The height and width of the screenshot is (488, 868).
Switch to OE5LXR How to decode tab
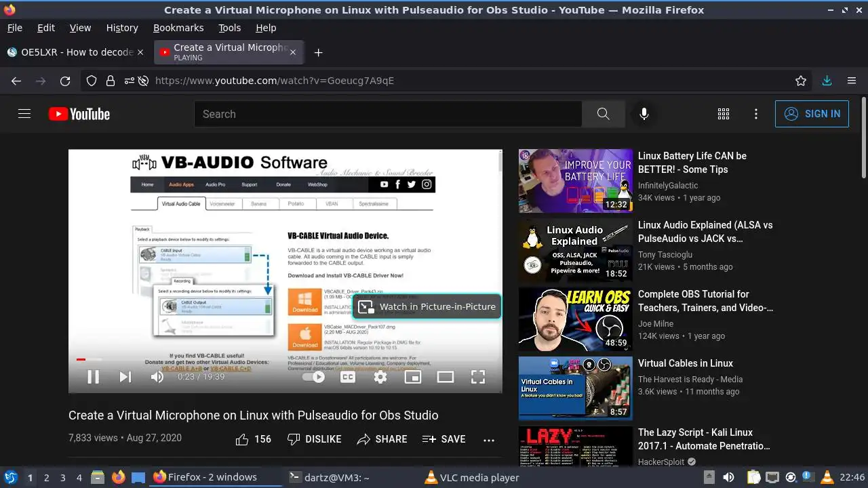(76, 52)
